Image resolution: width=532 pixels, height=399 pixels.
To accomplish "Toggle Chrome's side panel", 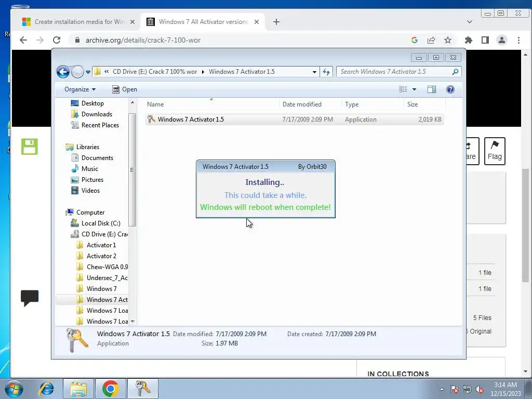I will [x=485, y=40].
